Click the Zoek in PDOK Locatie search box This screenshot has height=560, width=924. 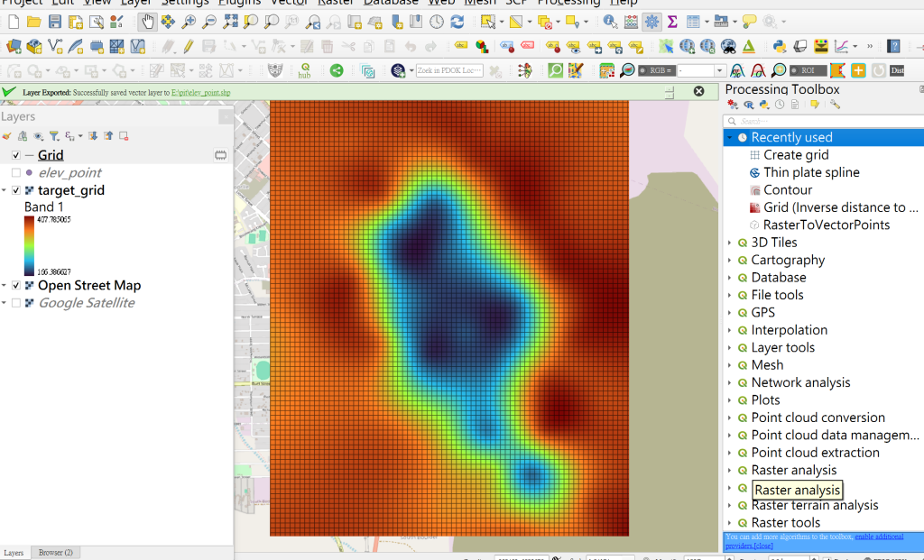449,70
